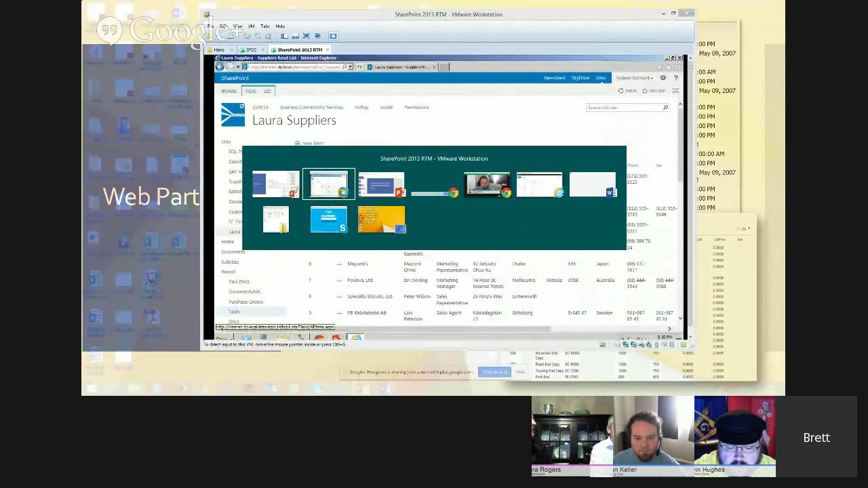The width and height of the screenshot is (868, 488).
Task: Click the Internet Explorer address bar
Action: click(297, 67)
